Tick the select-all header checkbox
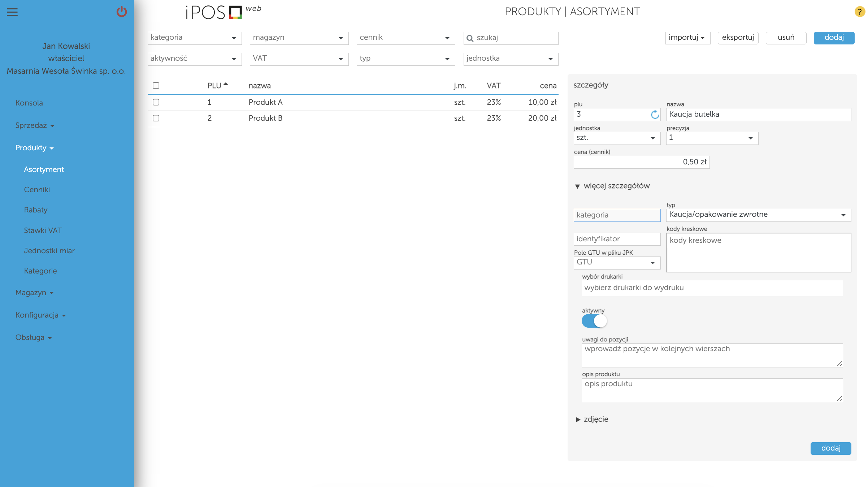Image resolution: width=868 pixels, height=487 pixels. pyautogui.click(x=156, y=86)
